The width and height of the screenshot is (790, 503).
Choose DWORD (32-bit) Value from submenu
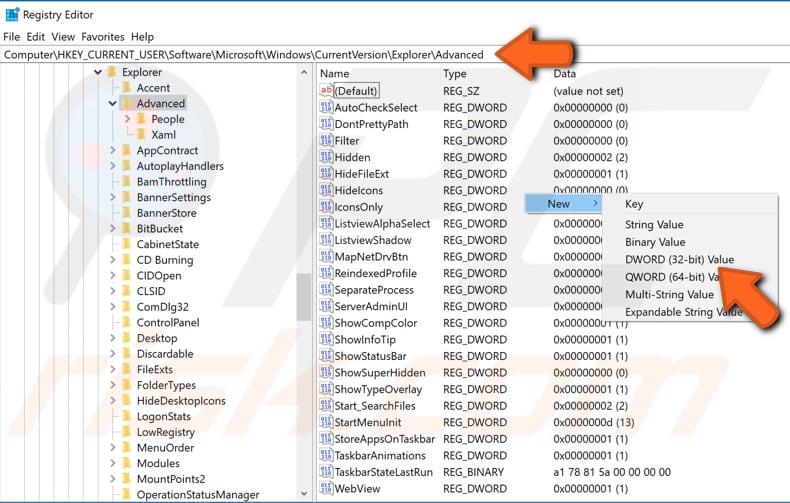click(x=679, y=260)
